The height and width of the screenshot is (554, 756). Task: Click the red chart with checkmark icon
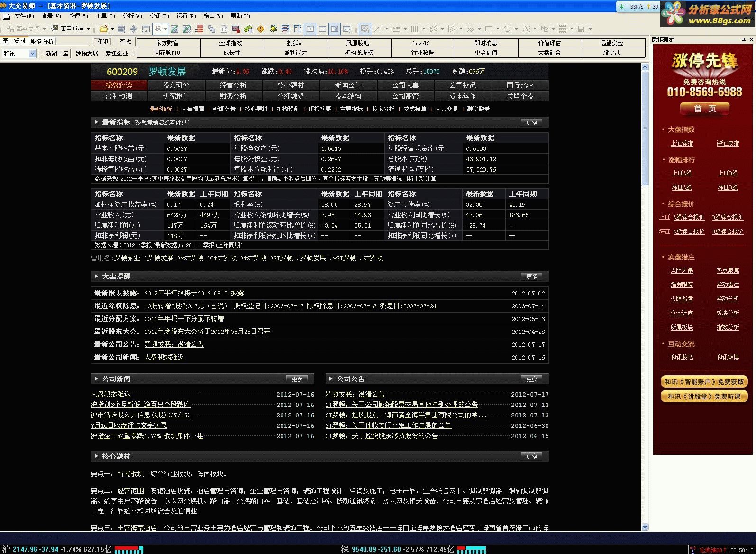[236, 29]
